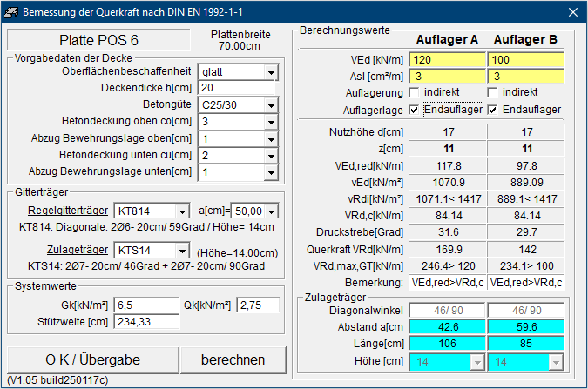Click the Gk[kN/m²] input field
588x389 pixels.
click(x=145, y=305)
